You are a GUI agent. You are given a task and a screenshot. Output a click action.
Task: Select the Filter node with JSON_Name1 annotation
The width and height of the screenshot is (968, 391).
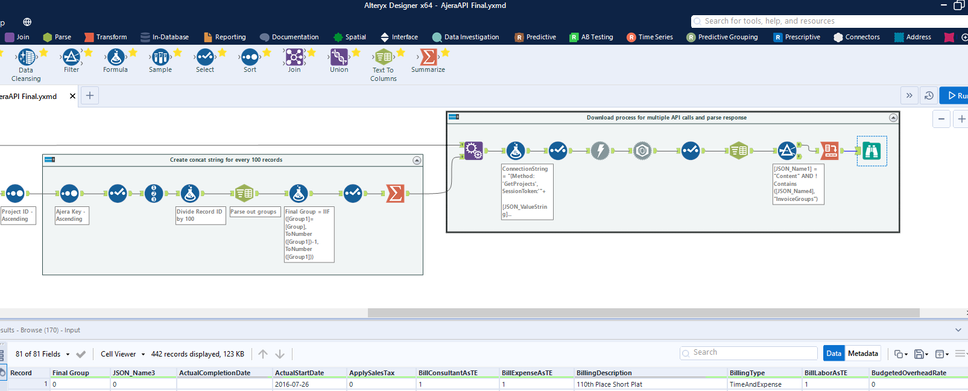(786, 151)
